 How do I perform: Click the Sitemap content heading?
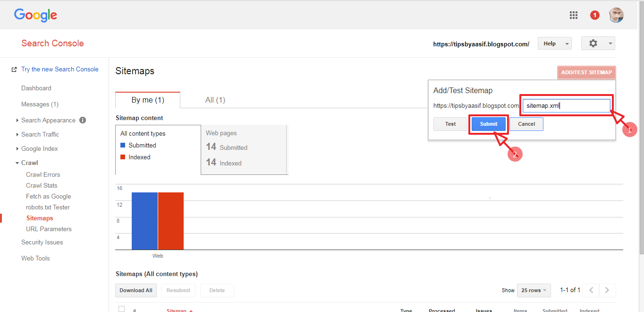click(x=139, y=118)
